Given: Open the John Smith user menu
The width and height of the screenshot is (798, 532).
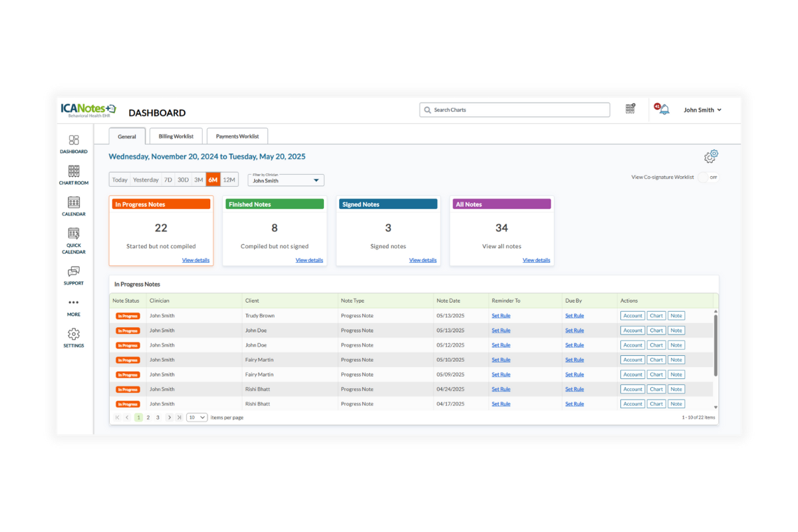Looking at the screenshot, I should coord(702,110).
